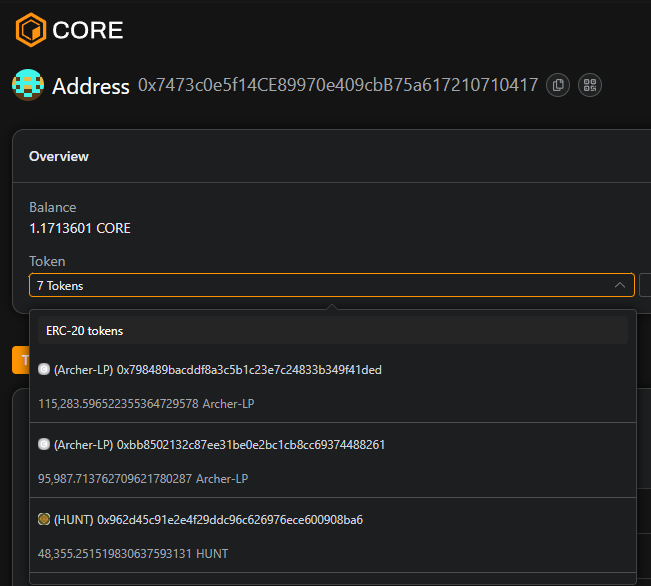Image resolution: width=651 pixels, height=586 pixels.
Task: Click the orange tab behind the dropdown
Action: tap(20, 360)
